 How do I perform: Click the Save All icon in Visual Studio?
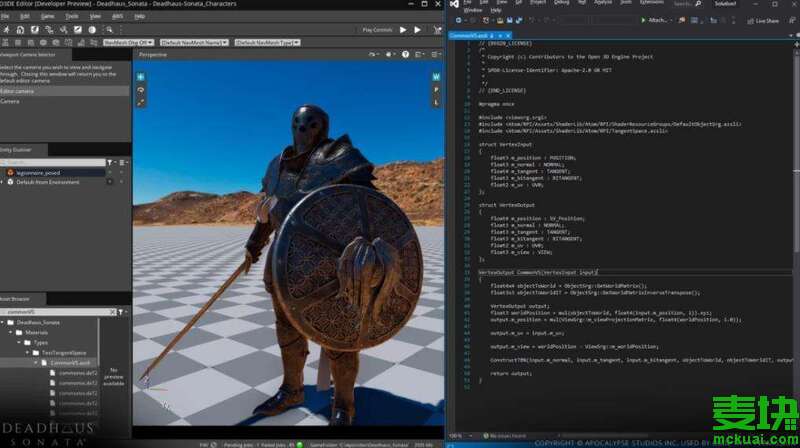(519, 20)
